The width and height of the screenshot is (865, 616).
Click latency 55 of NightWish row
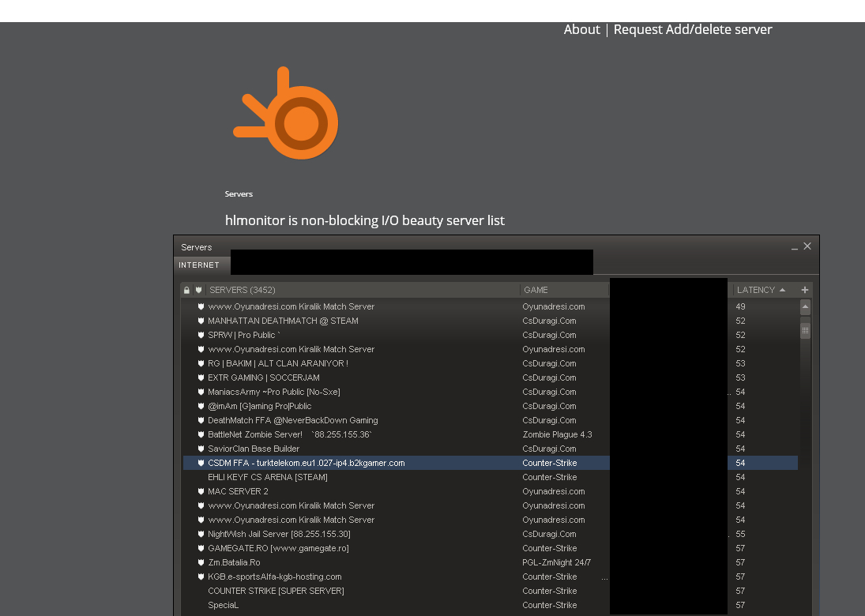click(x=740, y=534)
